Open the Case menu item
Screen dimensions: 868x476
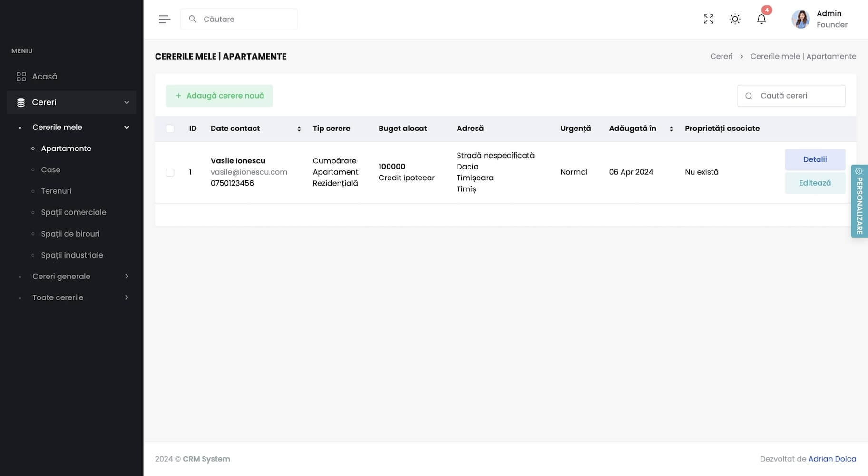tap(50, 170)
